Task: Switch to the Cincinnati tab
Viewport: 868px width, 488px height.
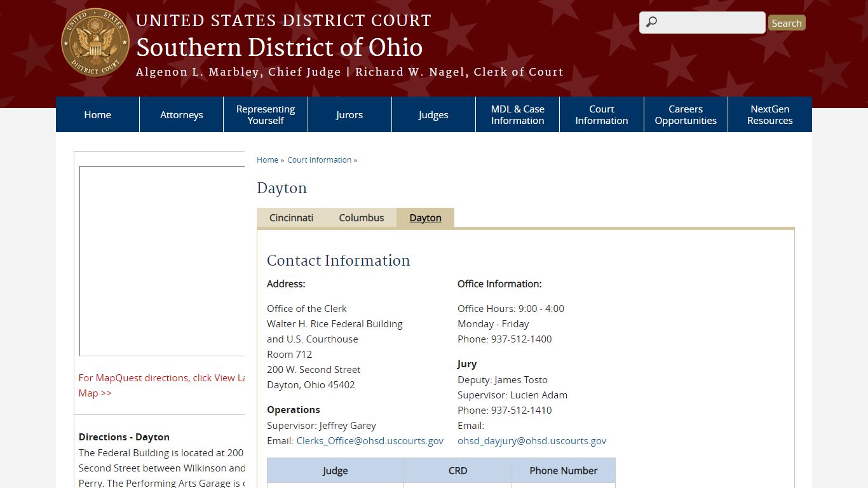Action: click(292, 217)
